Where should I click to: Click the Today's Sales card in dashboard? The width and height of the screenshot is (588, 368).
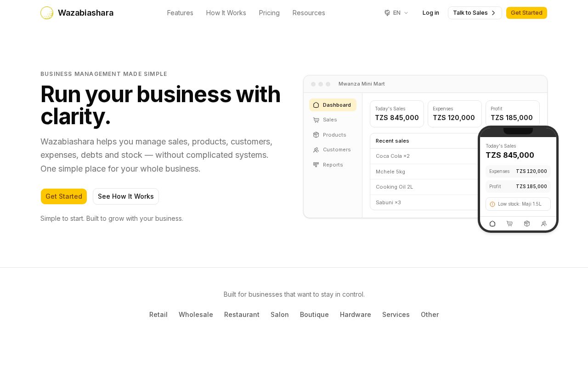point(397,114)
